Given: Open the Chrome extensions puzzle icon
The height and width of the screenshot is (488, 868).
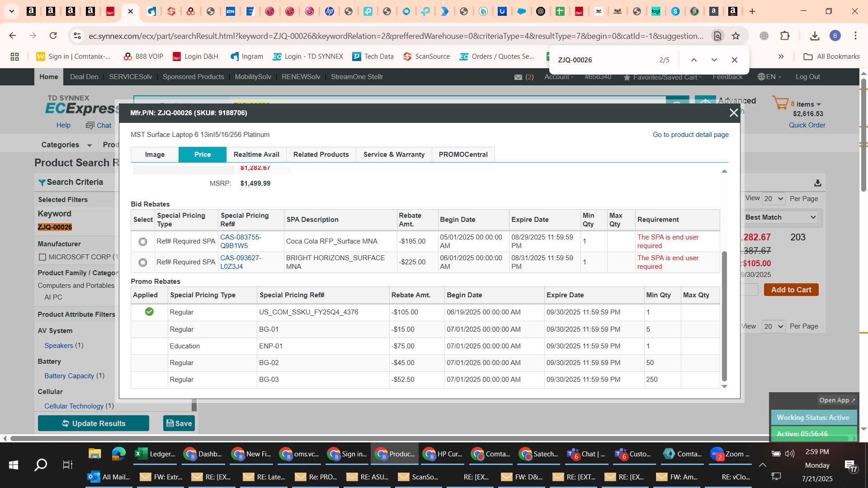Looking at the screenshot, I should click(785, 36).
